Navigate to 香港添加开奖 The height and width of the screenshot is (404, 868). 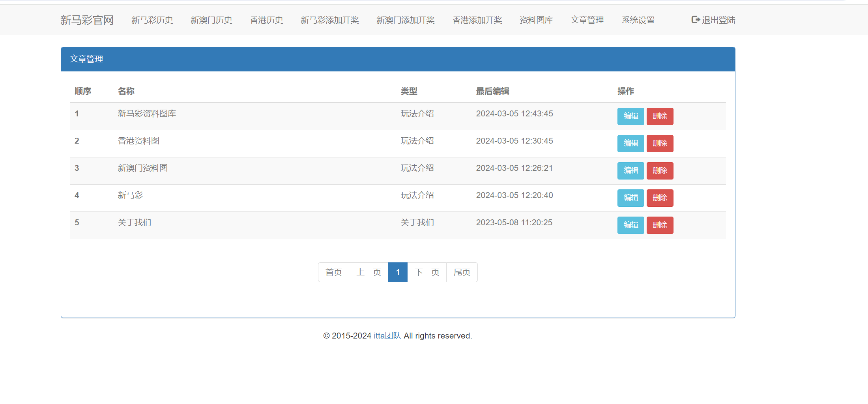point(477,20)
